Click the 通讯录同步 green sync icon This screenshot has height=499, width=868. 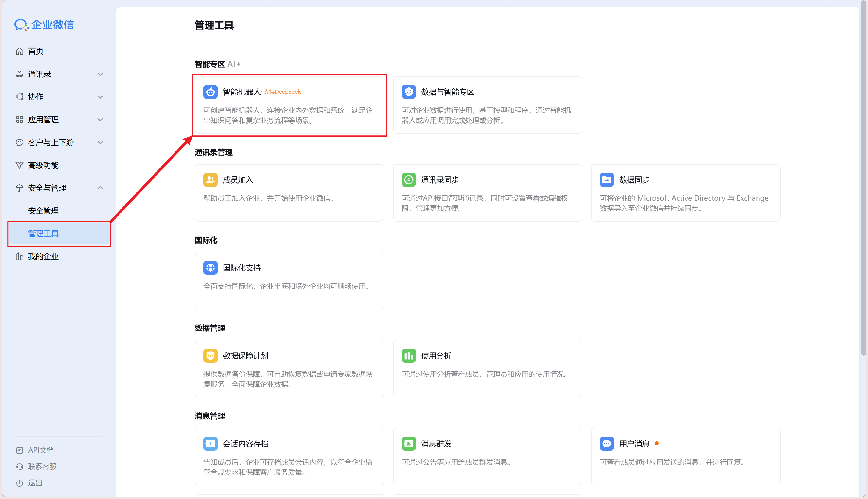(408, 179)
